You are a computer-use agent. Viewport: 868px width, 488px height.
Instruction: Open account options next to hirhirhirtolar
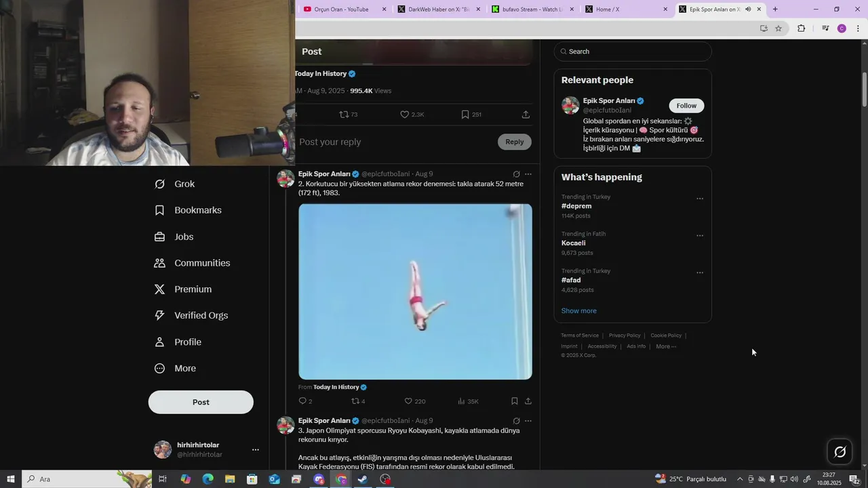(x=256, y=449)
